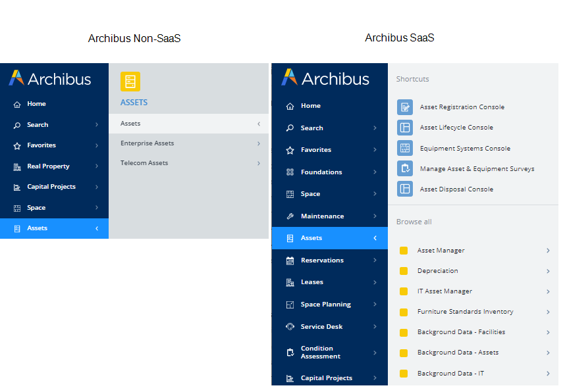Open the Manage Asset & Equipment Surveys icon
This screenshot has width=565, height=392.
point(405,169)
